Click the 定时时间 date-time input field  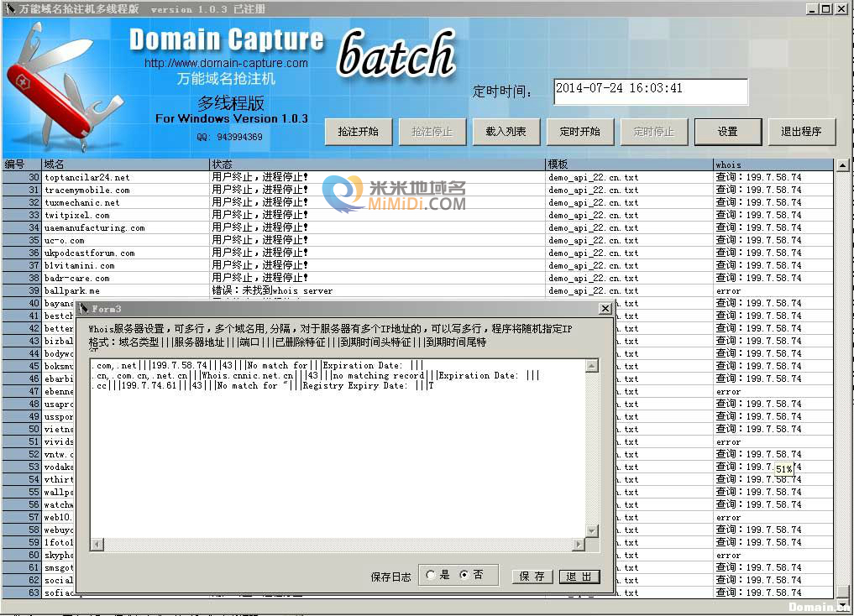651,91
